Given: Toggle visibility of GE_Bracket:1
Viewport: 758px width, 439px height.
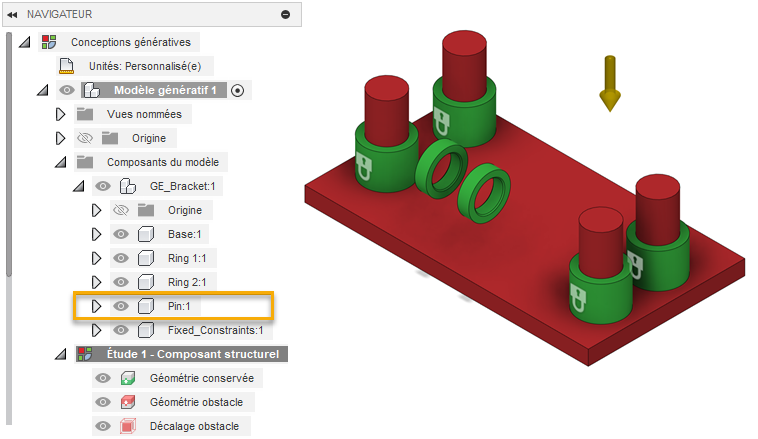Looking at the screenshot, I should coord(103,186).
